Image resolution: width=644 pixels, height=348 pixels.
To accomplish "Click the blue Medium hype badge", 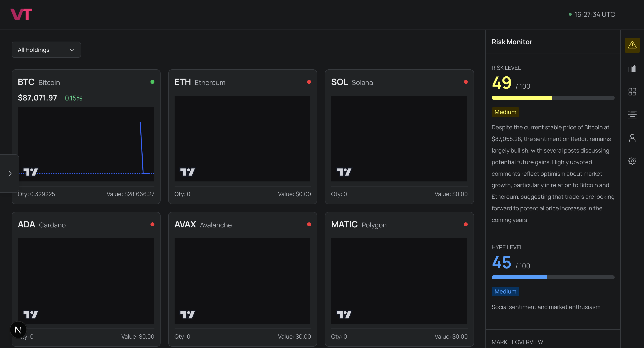I will tap(505, 291).
